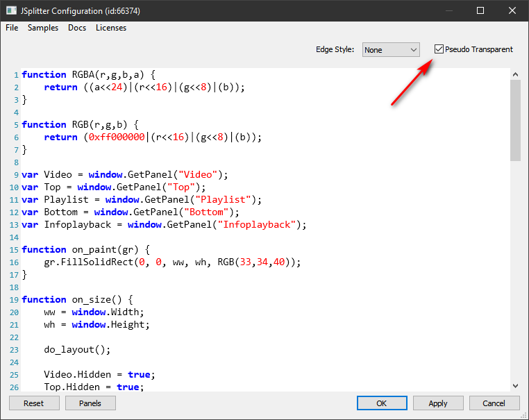Viewport: 529px width, 420px height.
Task: Expand the Edge Style dropdown
Action: (x=391, y=50)
